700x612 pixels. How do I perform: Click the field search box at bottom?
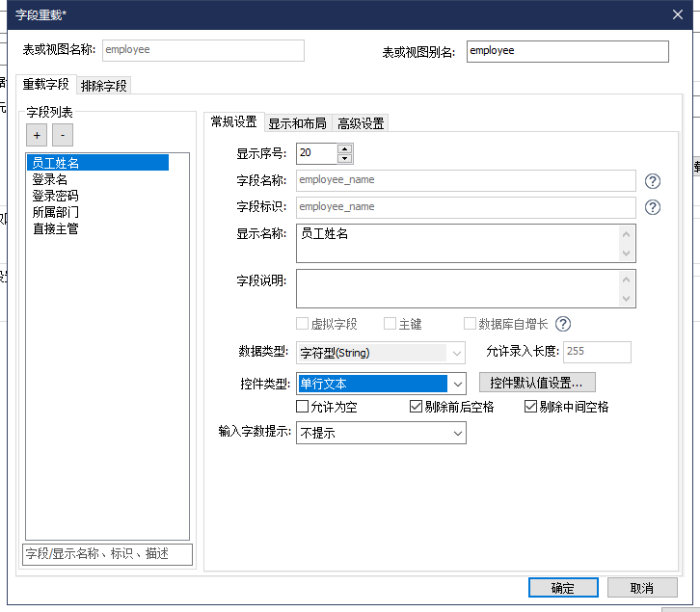tap(107, 553)
